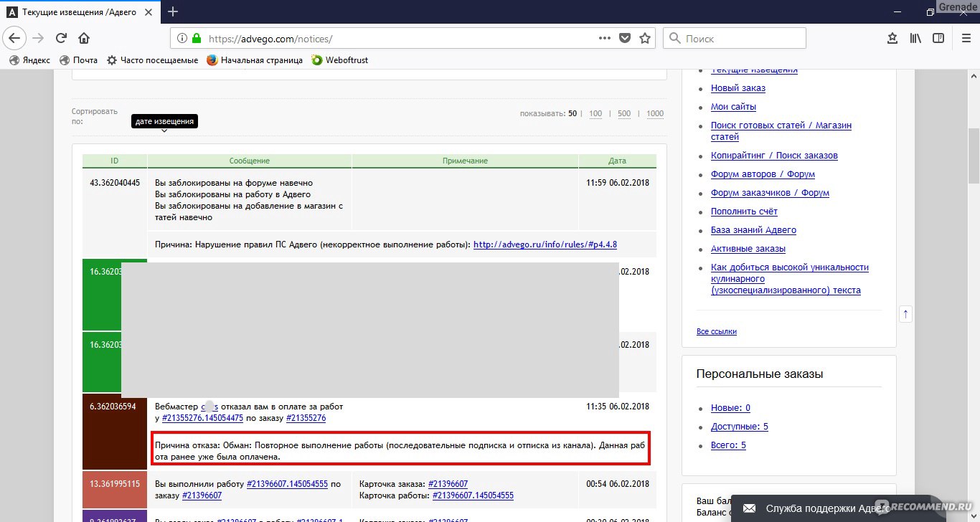Screen dimensions: 980x522
Task: Click the Поиск search field
Action: pyautogui.click(x=735, y=38)
